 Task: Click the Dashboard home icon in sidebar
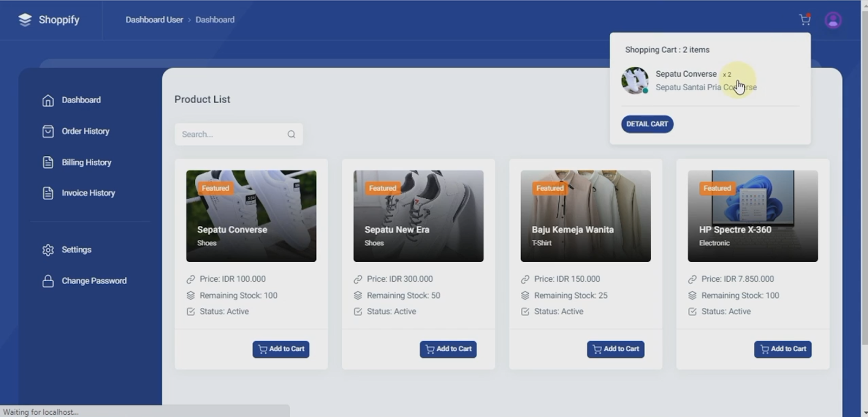(48, 100)
